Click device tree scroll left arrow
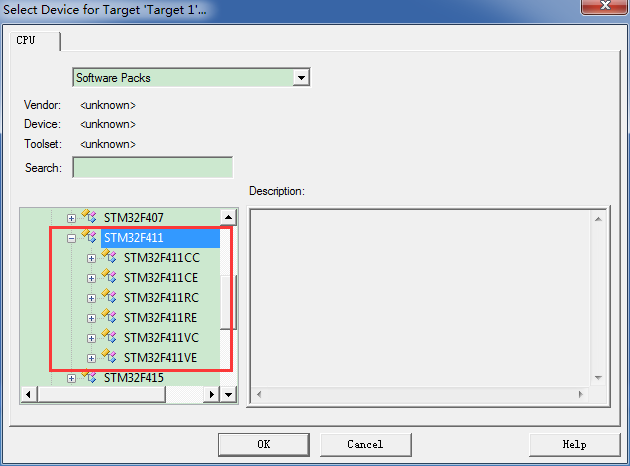Screen dimensions: 630x466 tap(28, 394)
